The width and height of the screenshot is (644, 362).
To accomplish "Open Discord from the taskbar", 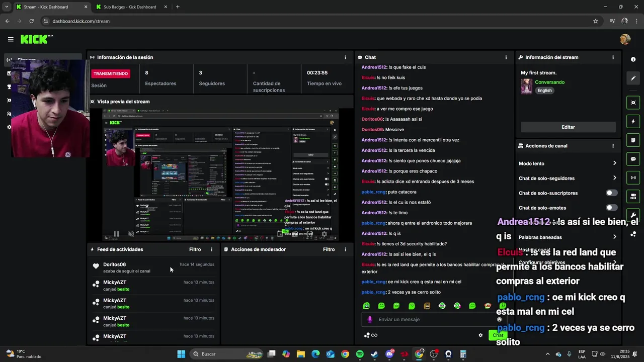I will (x=389, y=354).
